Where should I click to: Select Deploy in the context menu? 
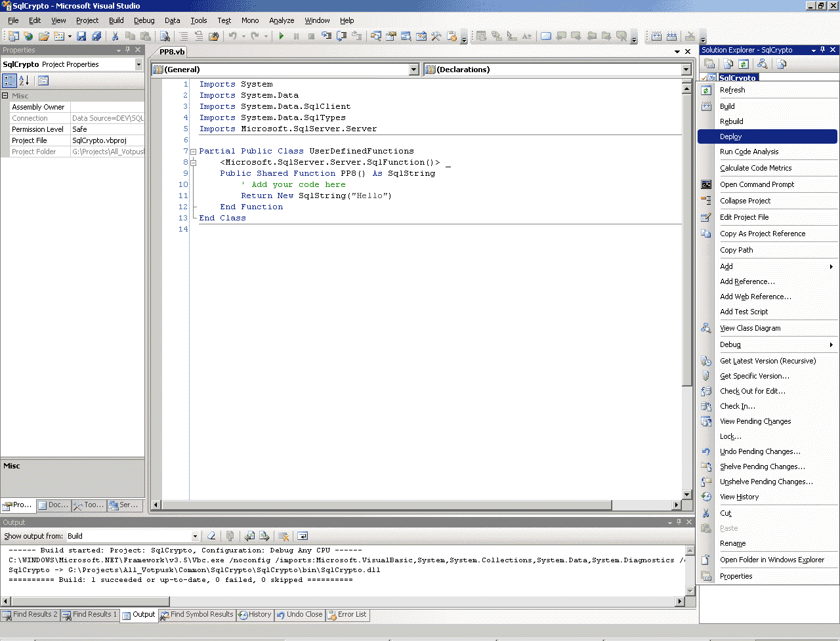[x=767, y=136]
